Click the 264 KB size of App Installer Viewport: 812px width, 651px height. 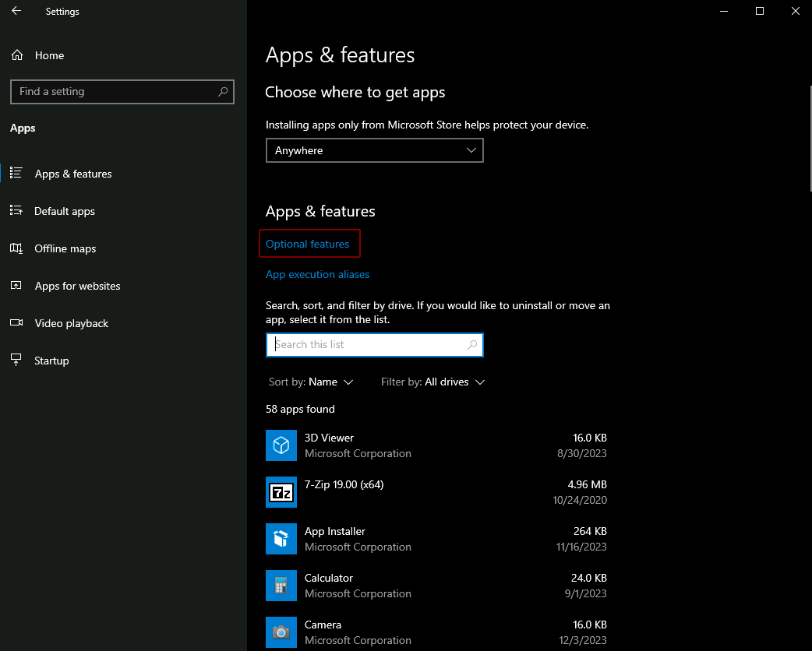[x=590, y=531]
